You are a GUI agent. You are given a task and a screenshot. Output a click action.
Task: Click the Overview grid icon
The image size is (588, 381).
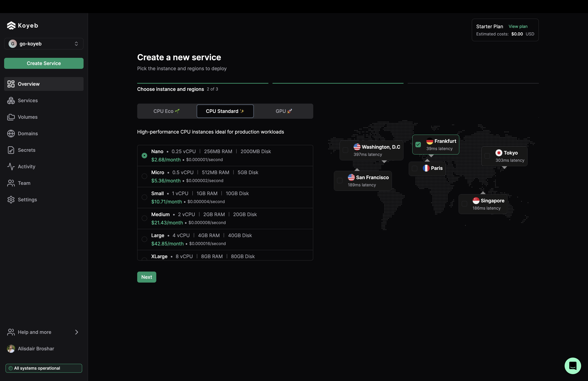click(11, 84)
